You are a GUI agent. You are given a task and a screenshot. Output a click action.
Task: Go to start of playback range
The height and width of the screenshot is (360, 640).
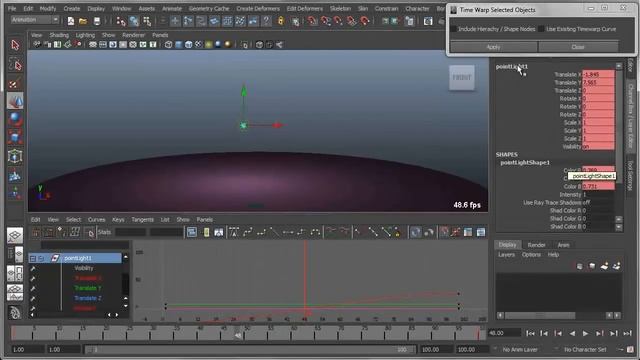(530, 333)
